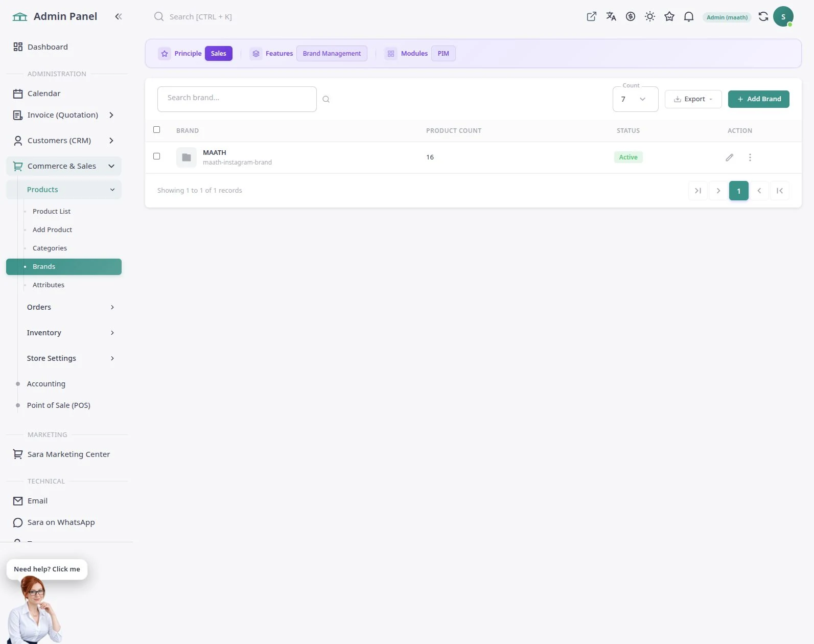Select the Sales principle tag
The height and width of the screenshot is (644, 814).
[x=219, y=54]
